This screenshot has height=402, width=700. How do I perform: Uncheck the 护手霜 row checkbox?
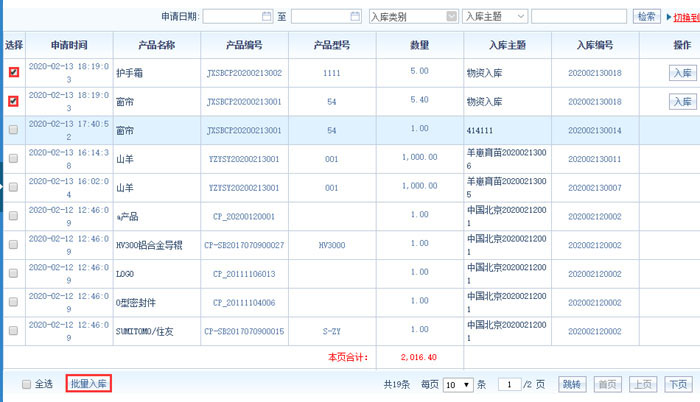pos(13,73)
